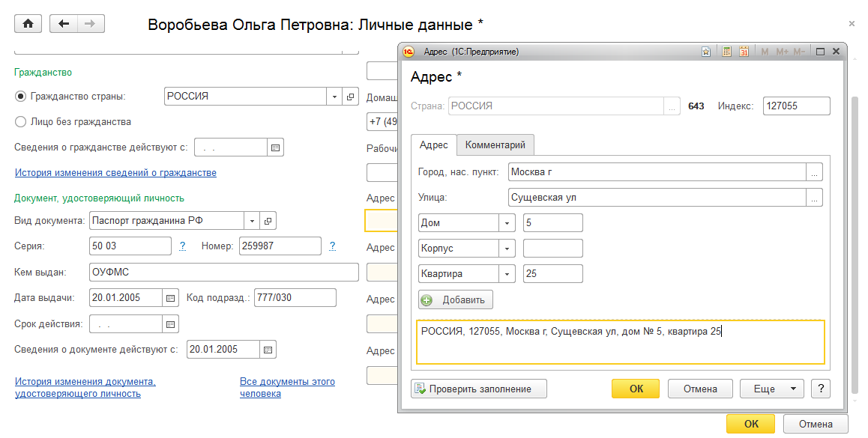Open История изменения сведений о гражданстве link
This screenshot has width=868, height=438.
coord(115,173)
